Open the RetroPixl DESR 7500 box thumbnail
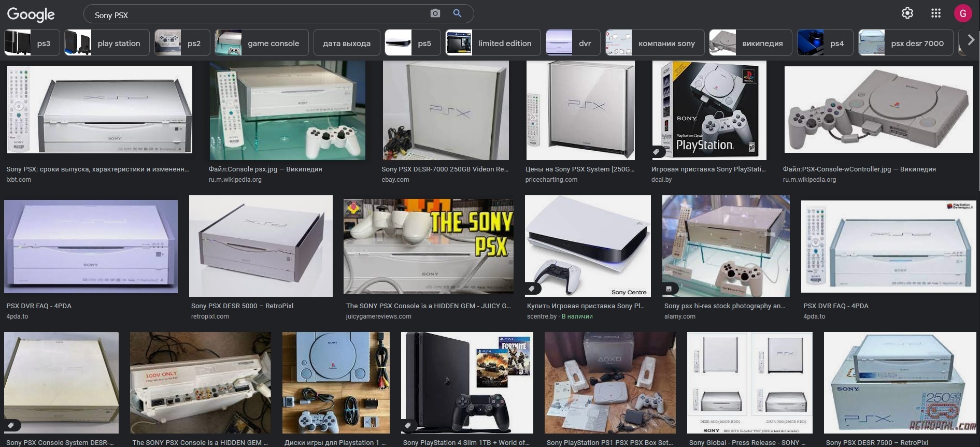Screen dimensions: 980x447 click(x=900, y=383)
